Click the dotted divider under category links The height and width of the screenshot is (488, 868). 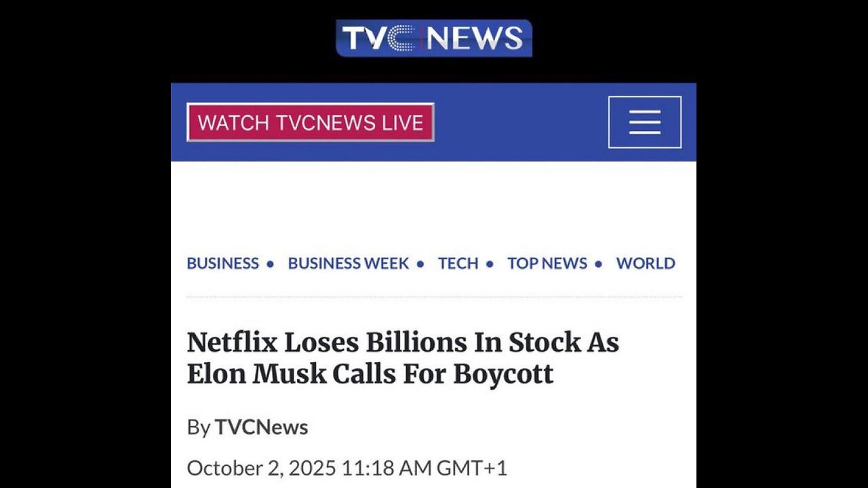click(434, 297)
